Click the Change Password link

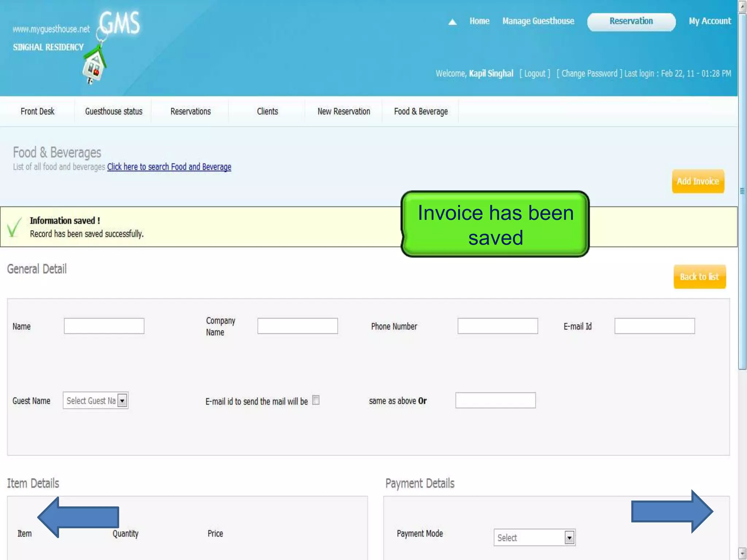589,74
